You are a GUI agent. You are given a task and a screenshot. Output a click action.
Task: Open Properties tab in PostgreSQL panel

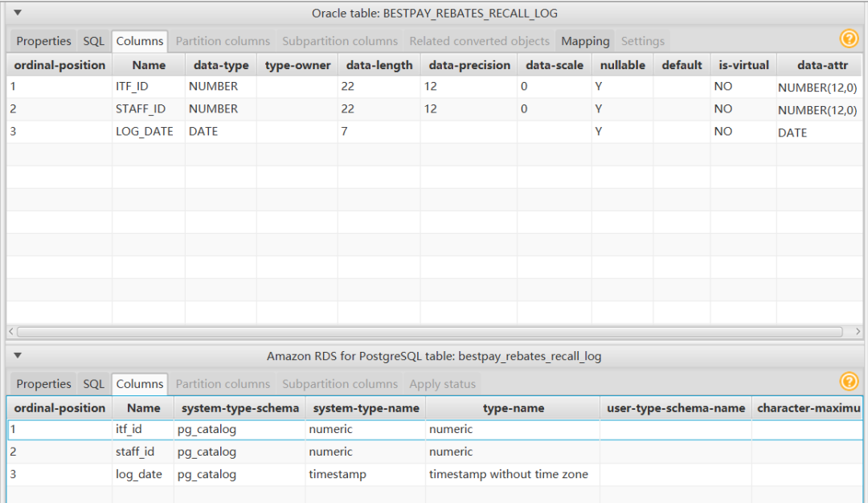pos(43,384)
